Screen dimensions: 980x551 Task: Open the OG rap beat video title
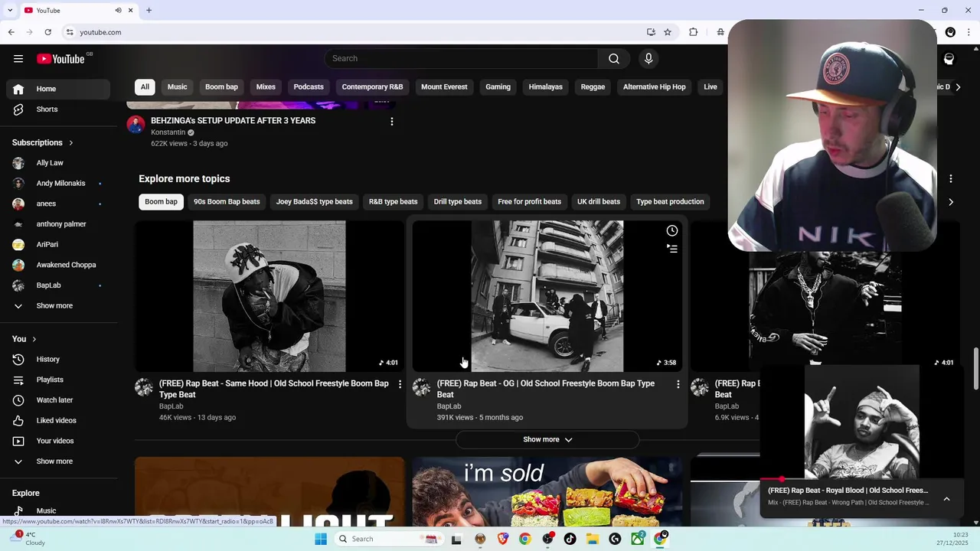pyautogui.click(x=545, y=390)
